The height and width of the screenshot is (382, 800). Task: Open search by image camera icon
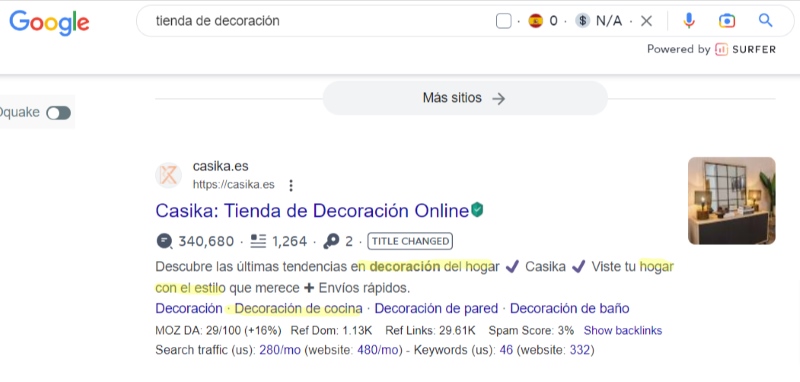727,21
